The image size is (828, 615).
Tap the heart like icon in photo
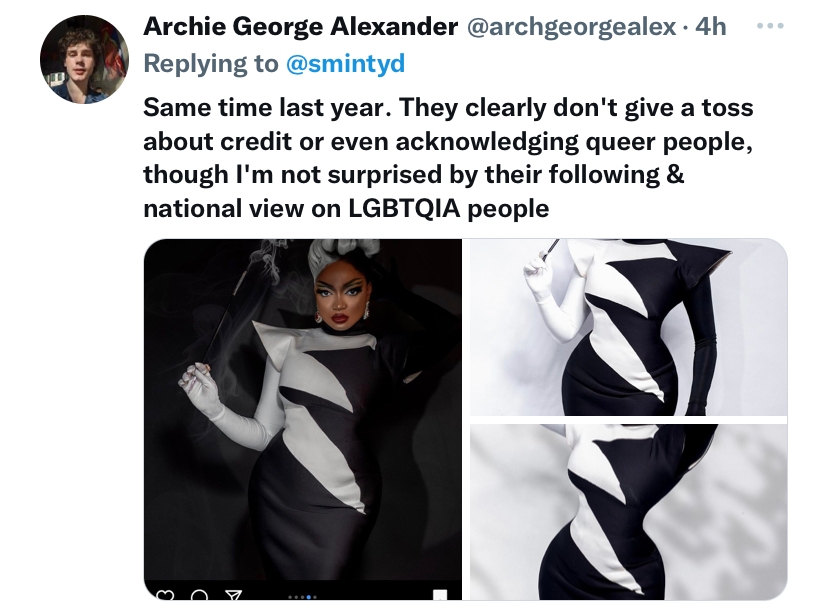165,595
